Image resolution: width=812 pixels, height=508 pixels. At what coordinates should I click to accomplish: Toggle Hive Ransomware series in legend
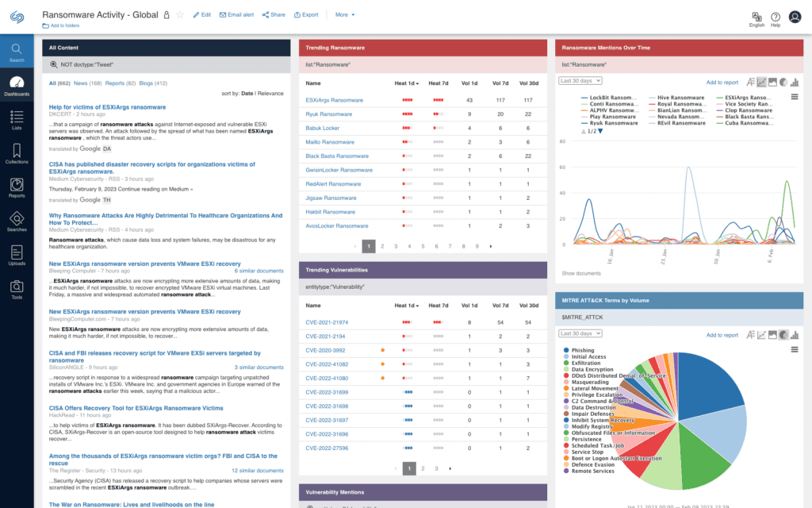click(676, 98)
